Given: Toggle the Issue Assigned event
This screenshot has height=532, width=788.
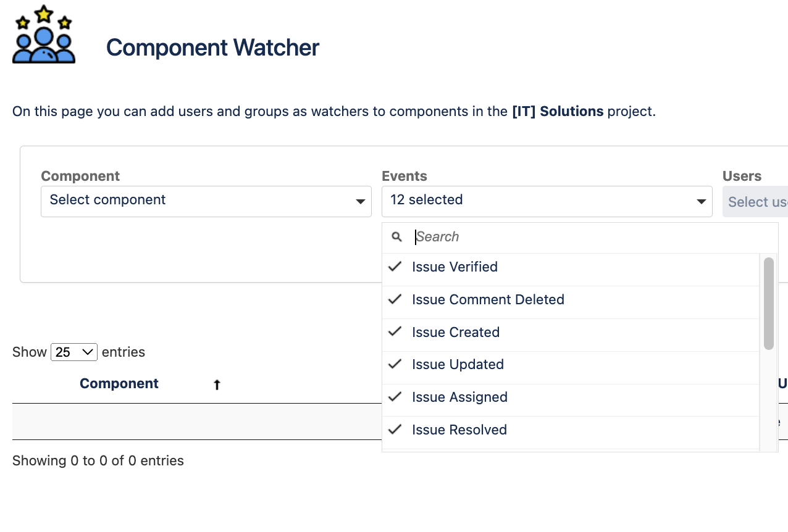Looking at the screenshot, I should (x=459, y=397).
